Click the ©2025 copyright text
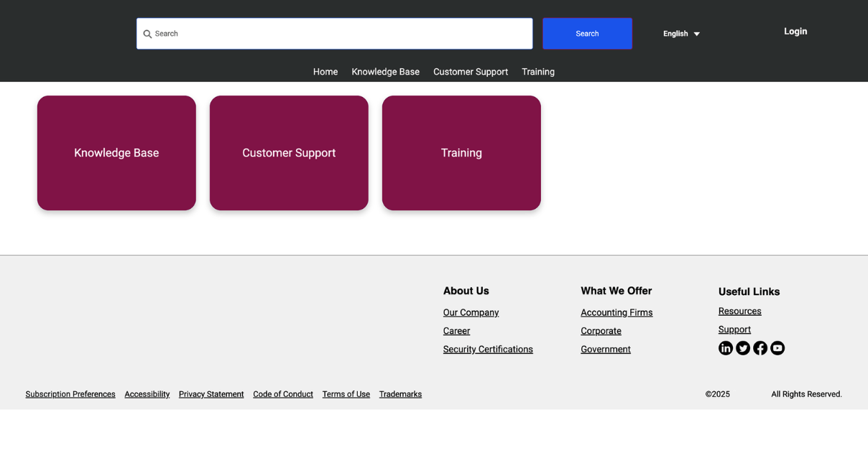The image size is (868, 458). click(x=717, y=394)
